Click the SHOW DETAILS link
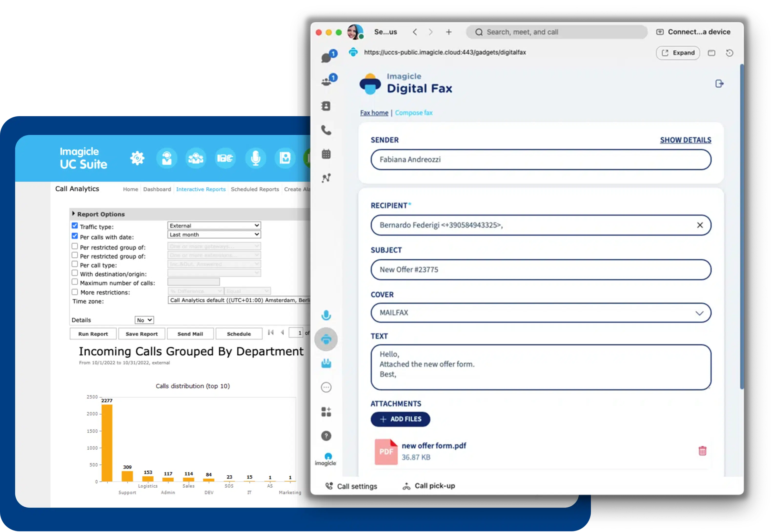The height and width of the screenshot is (532, 780). point(685,140)
